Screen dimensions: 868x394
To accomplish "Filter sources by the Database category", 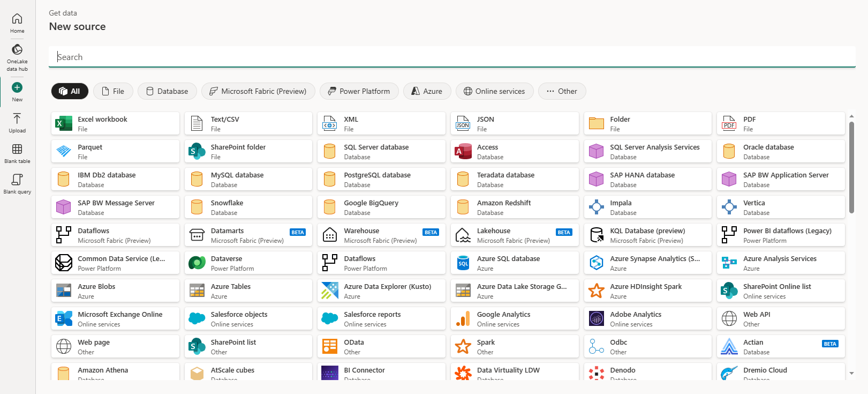I will [x=167, y=91].
